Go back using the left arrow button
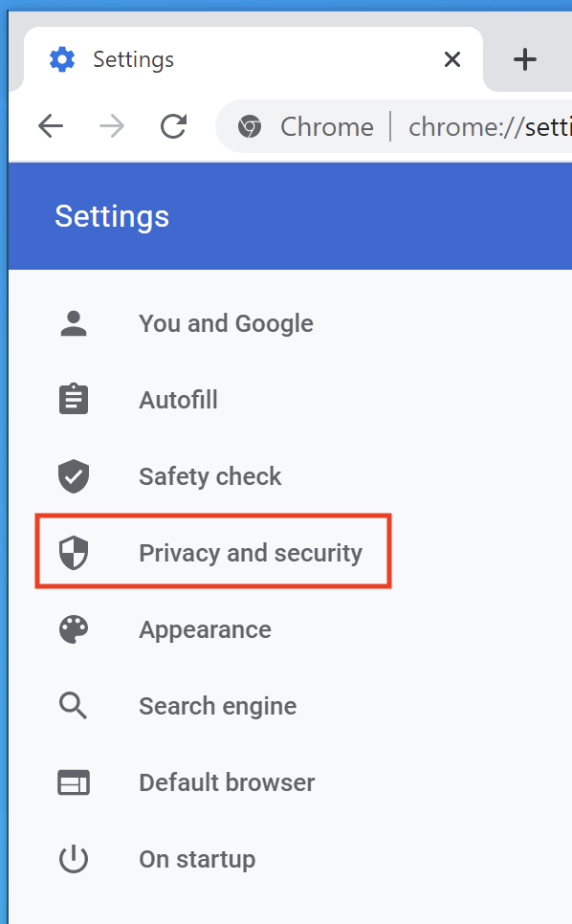 pyautogui.click(x=51, y=126)
